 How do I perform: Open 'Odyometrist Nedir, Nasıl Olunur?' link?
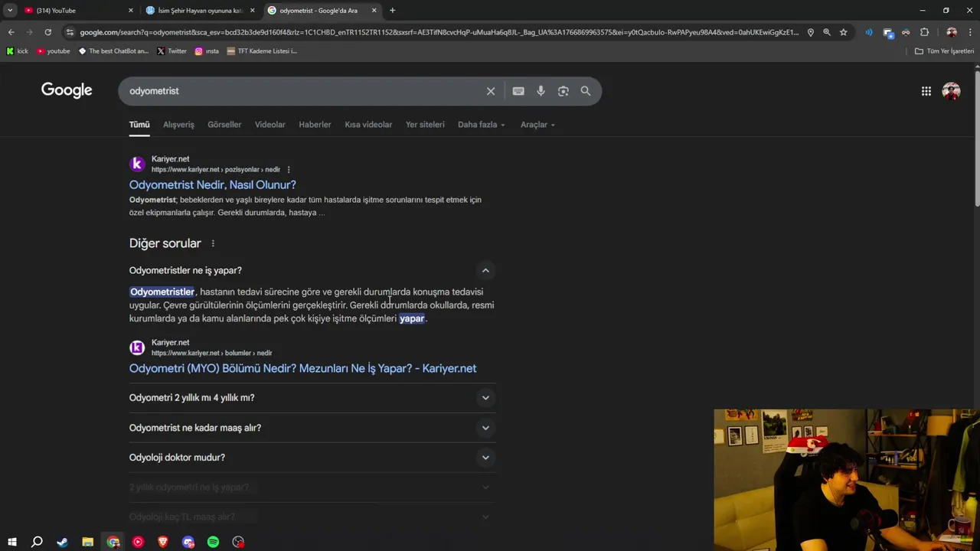point(212,184)
